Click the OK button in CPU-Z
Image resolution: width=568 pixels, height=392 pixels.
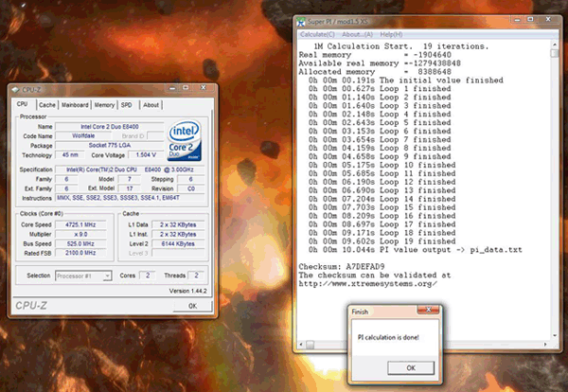192,306
